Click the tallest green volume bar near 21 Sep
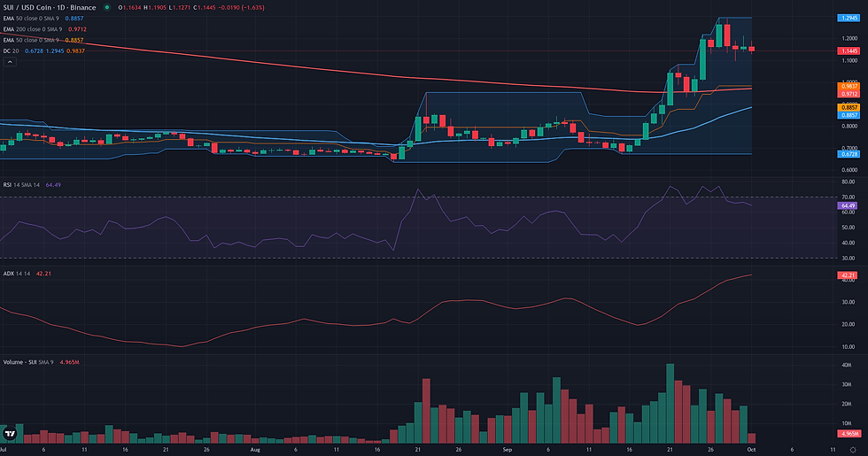 pos(670,404)
